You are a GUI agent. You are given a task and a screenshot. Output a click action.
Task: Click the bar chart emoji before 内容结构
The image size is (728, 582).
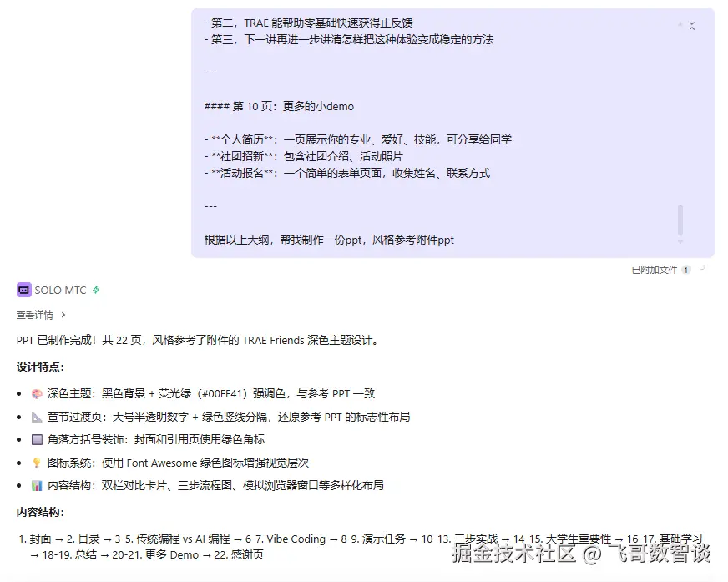(37, 485)
